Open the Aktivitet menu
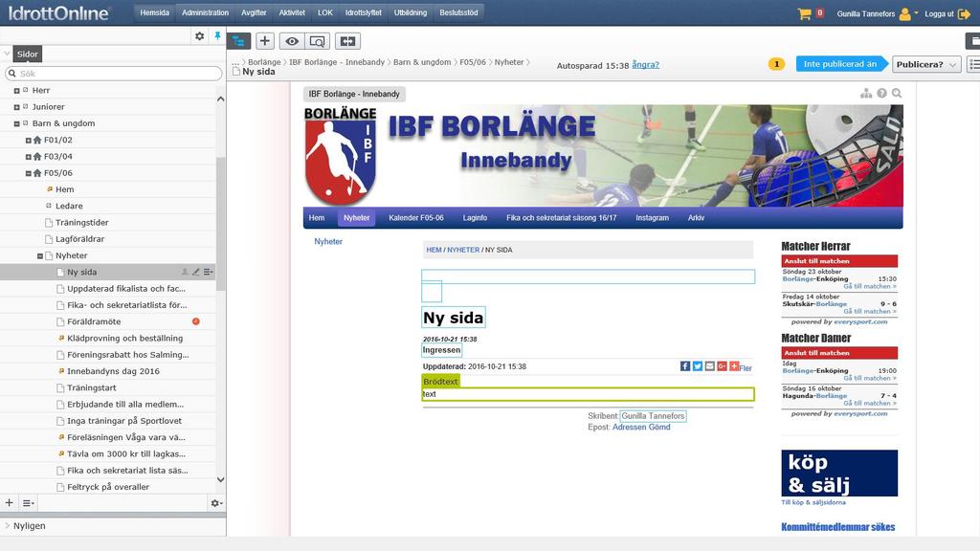The height and width of the screenshot is (551, 980). tap(292, 12)
